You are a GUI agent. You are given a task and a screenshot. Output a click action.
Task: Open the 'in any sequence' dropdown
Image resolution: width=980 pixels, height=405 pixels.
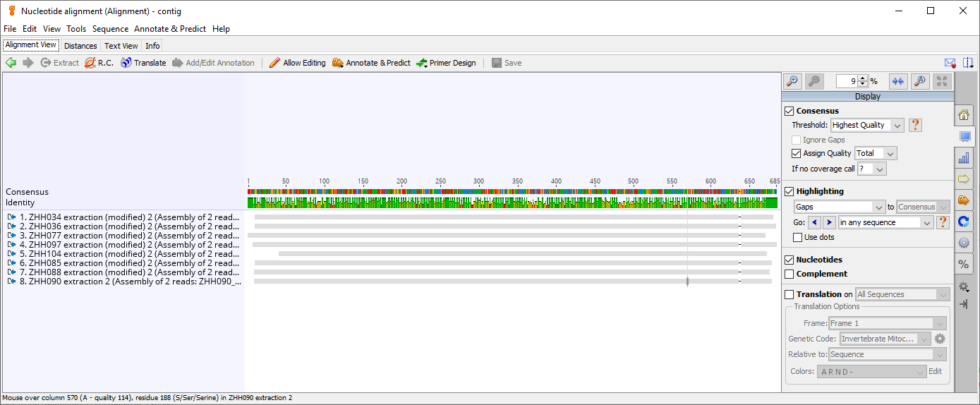coord(885,222)
